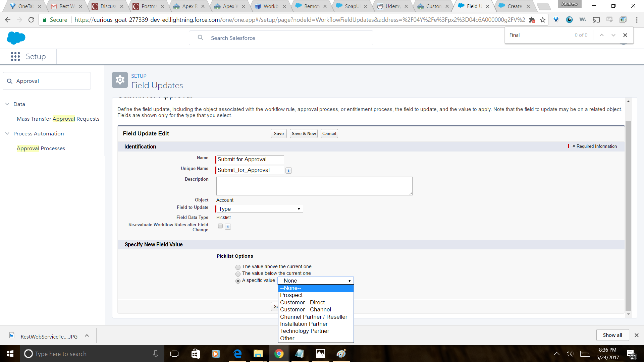This screenshot has height=362, width=644.
Task: Select "The value below the current one"
Action: point(238,274)
